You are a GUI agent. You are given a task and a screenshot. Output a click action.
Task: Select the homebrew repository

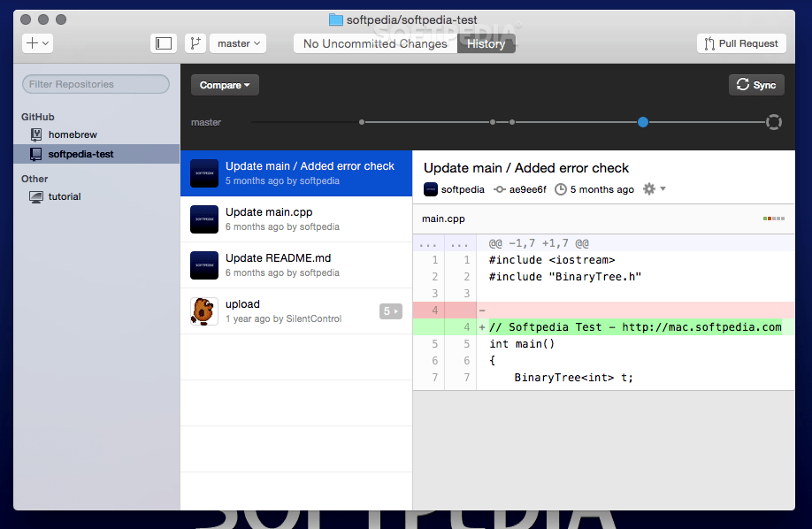pos(96,134)
